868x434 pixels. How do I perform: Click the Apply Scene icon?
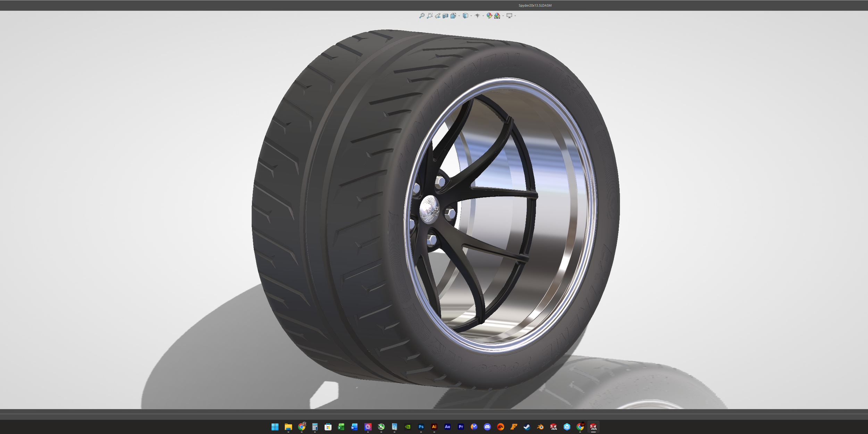(497, 16)
